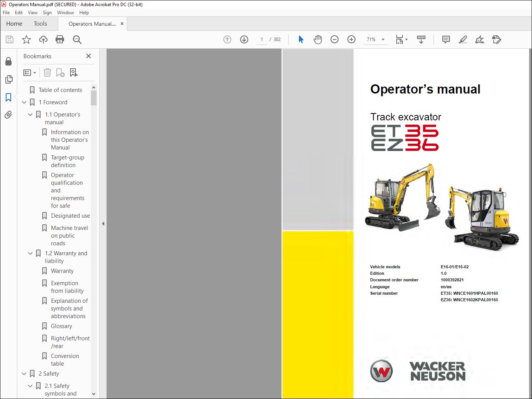Screen dimensions: 532x399
Task: Open Table of contents bookmark
Action: [60, 90]
